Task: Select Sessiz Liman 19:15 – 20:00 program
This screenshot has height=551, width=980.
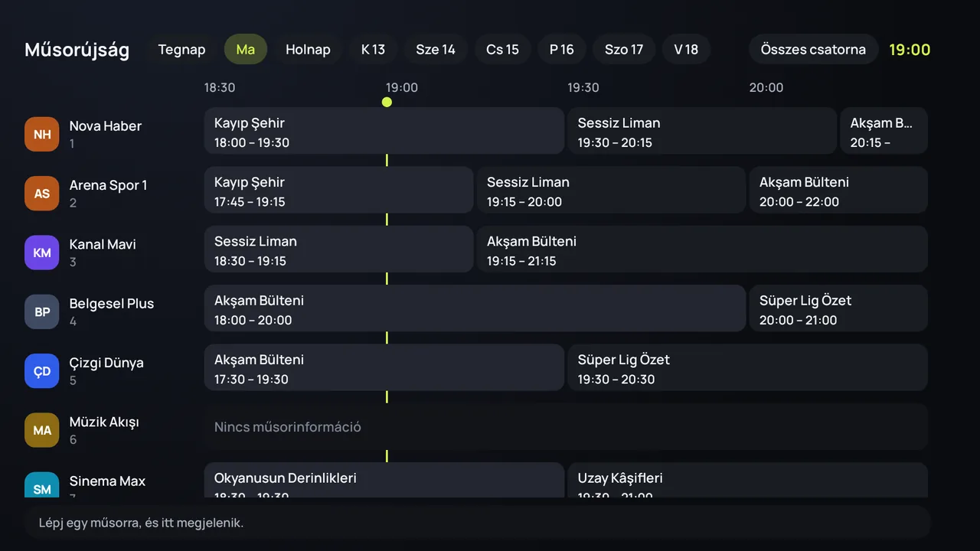Action: [611, 190]
